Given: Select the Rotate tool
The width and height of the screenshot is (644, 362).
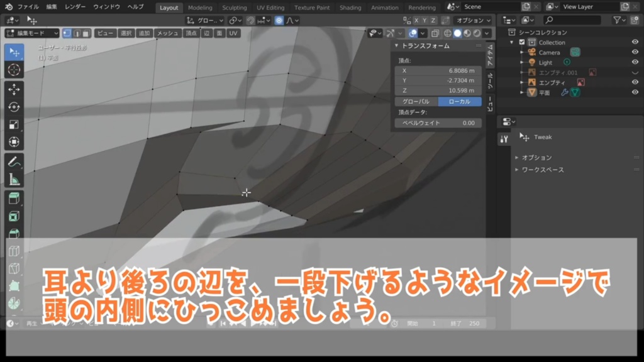Looking at the screenshot, I should 14,107.
